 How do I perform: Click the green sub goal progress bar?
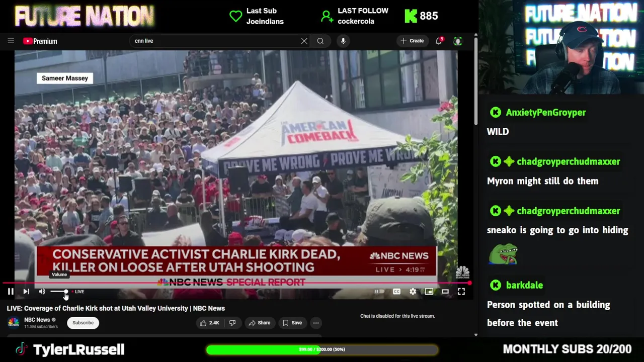pos(322,349)
